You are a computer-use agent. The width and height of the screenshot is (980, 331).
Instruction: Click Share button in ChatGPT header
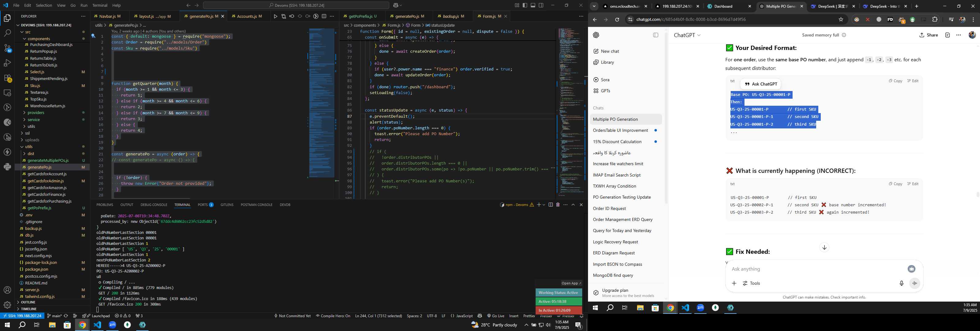(x=929, y=35)
